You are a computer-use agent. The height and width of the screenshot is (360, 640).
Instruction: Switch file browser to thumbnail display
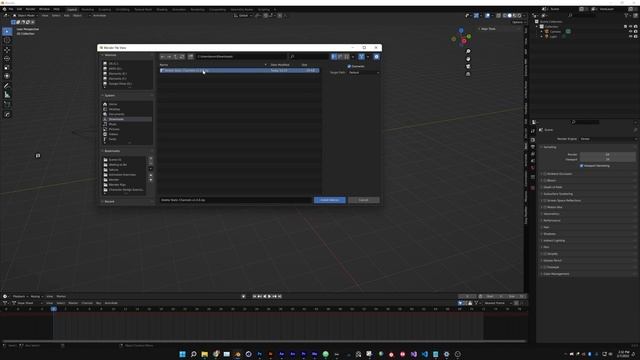pos(347,57)
